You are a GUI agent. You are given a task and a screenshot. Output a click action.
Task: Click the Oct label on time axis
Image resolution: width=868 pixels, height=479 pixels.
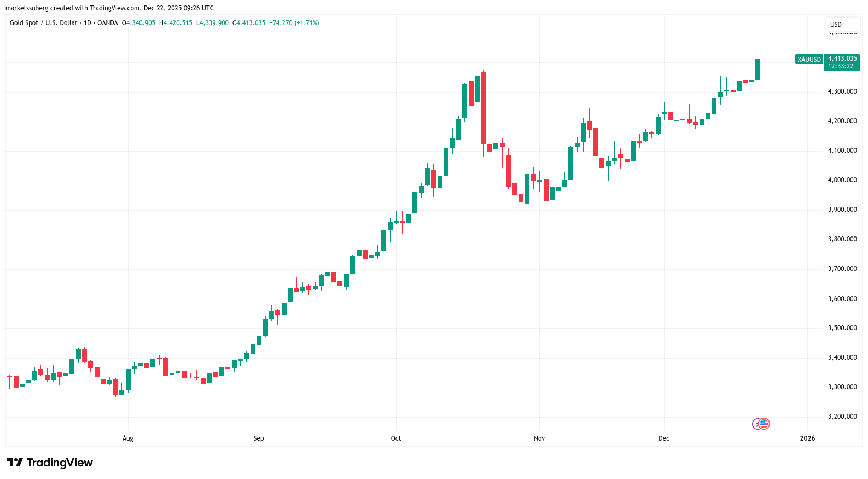point(396,438)
